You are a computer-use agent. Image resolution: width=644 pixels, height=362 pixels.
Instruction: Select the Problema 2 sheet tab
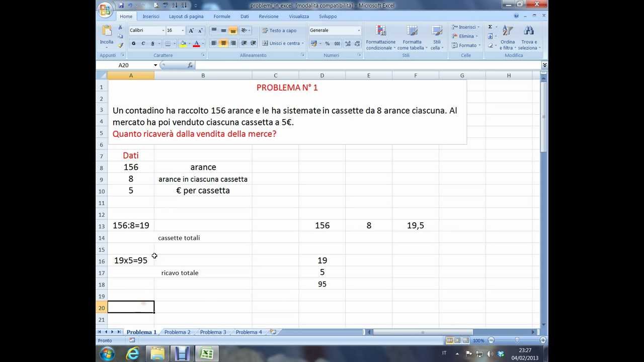[178, 332]
